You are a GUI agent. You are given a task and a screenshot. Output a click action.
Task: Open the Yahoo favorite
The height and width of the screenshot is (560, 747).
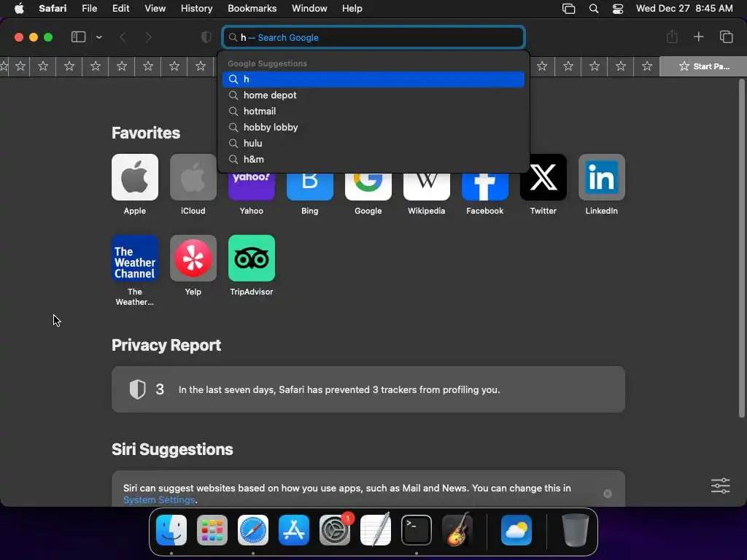(x=252, y=187)
